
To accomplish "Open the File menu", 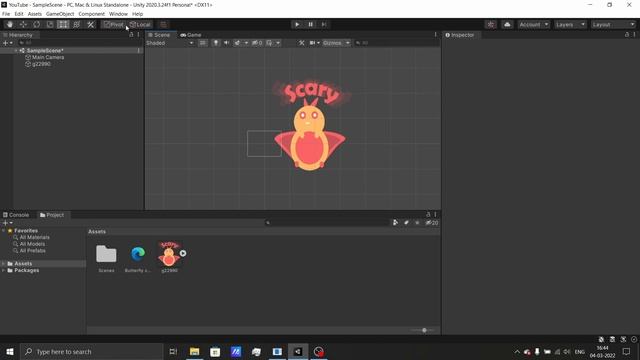I will 6,14.
